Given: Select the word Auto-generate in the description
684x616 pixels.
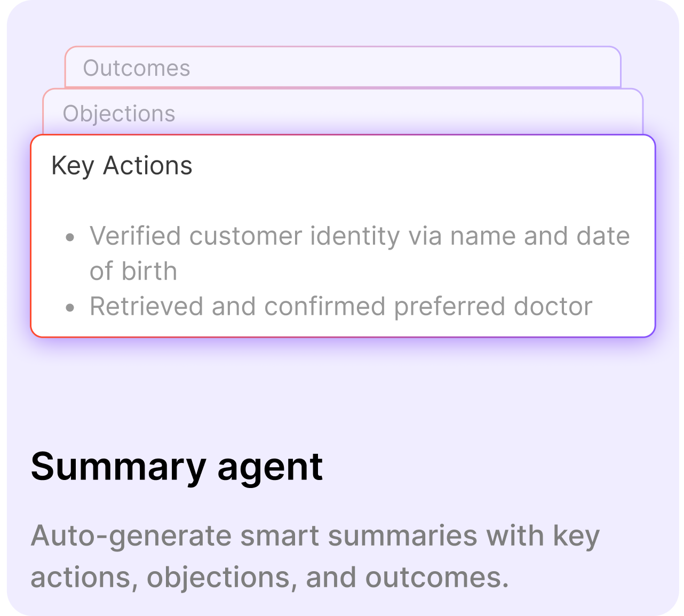Looking at the screenshot, I should [x=131, y=536].
